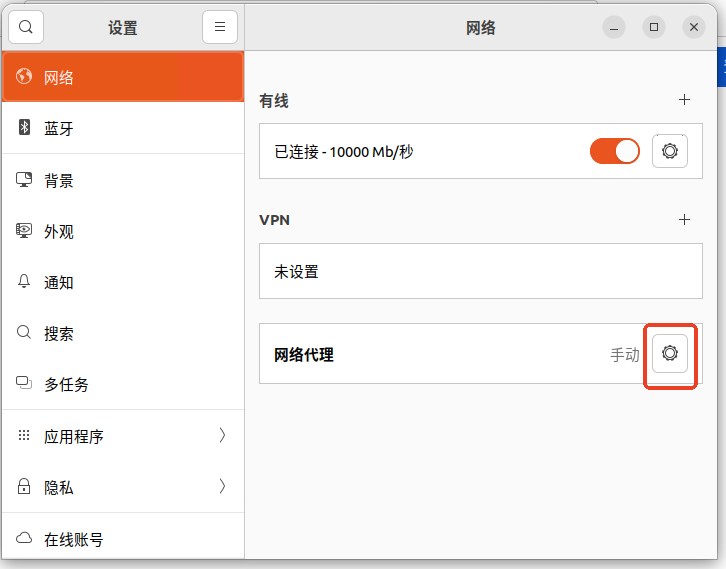Image resolution: width=726 pixels, height=569 pixels.
Task: Open network proxy gear settings
Action: click(670, 353)
